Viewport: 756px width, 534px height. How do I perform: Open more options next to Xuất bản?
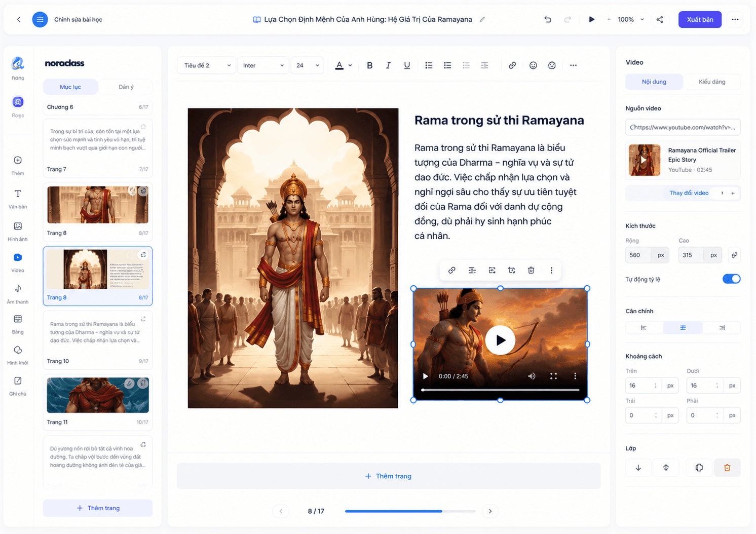coord(735,19)
